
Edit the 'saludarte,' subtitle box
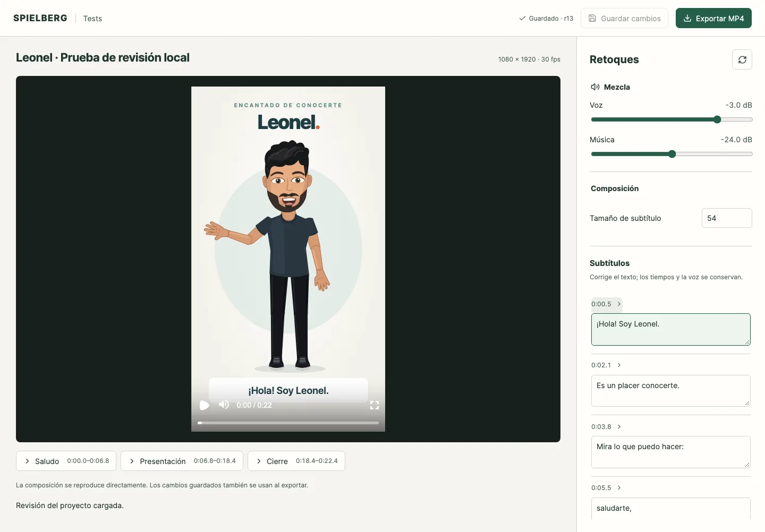click(x=670, y=509)
